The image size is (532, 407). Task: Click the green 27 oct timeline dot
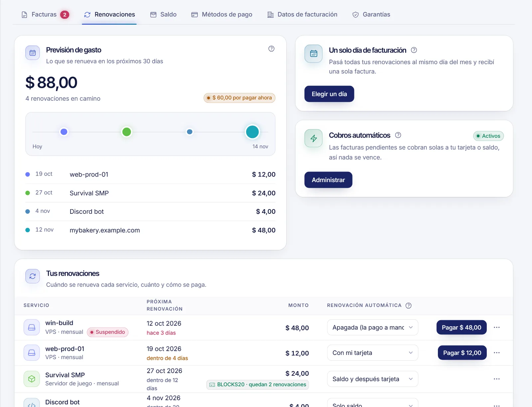tap(127, 132)
